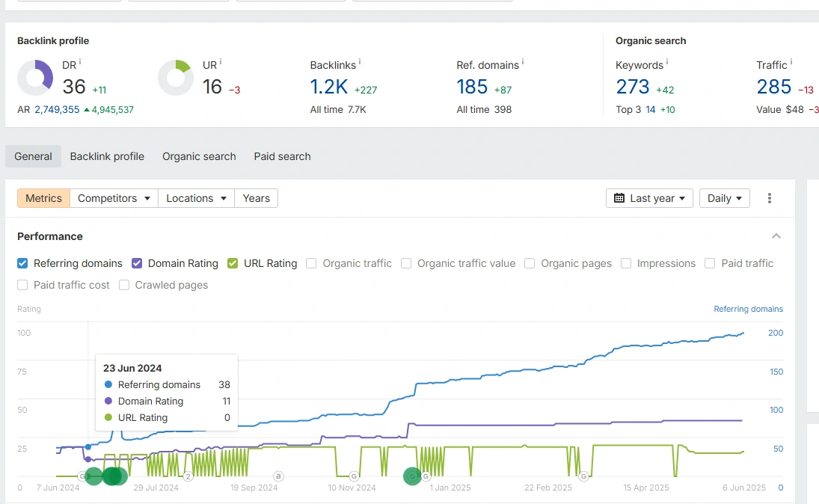Viewport: 819px width, 504px height.
Task: Select the Years view button
Action: point(256,198)
